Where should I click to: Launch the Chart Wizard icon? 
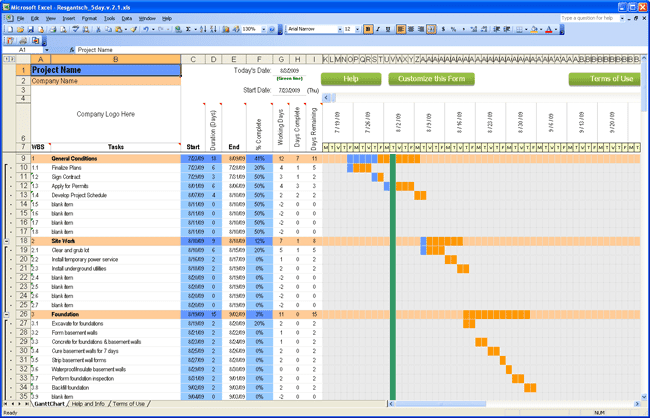pos(226,29)
